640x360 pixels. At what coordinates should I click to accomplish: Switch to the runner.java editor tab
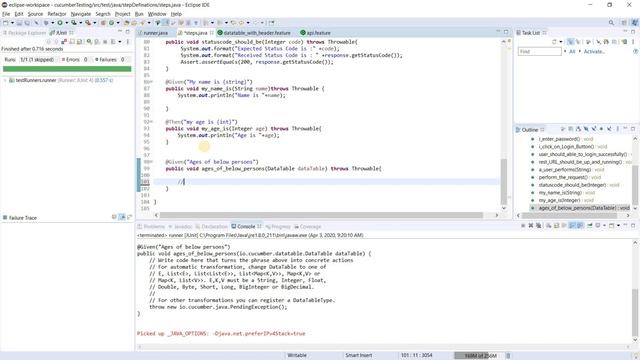coord(156,33)
